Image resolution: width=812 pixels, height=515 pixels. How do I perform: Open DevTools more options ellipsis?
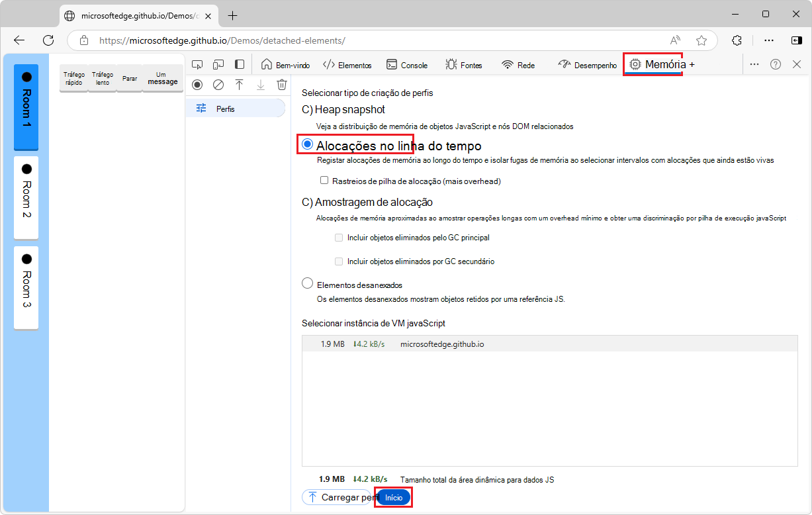pyautogui.click(x=754, y=64)
